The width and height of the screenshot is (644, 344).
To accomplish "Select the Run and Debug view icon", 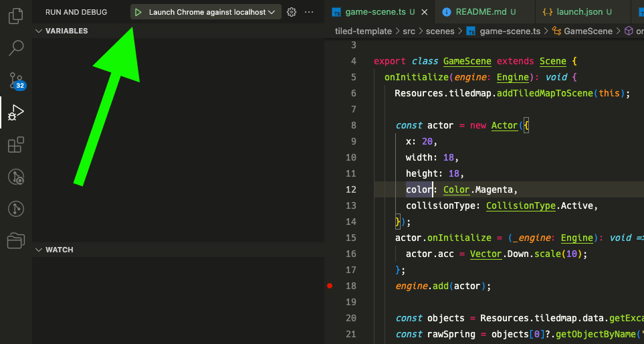I will pos(15,112).
